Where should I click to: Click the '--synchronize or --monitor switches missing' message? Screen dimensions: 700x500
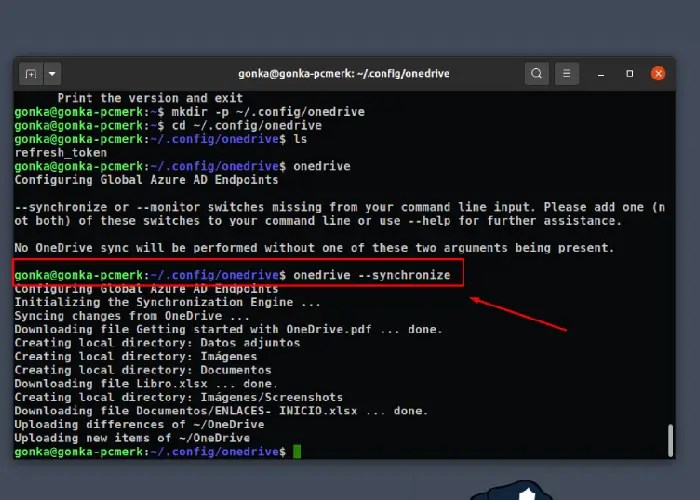coord(340,214)
